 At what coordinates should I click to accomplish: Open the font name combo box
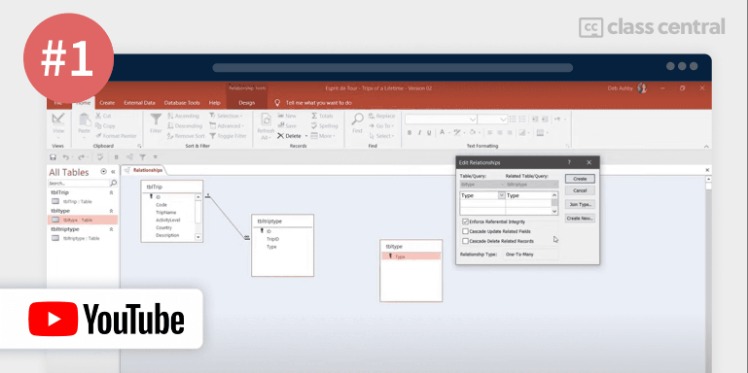pos(441,119)
